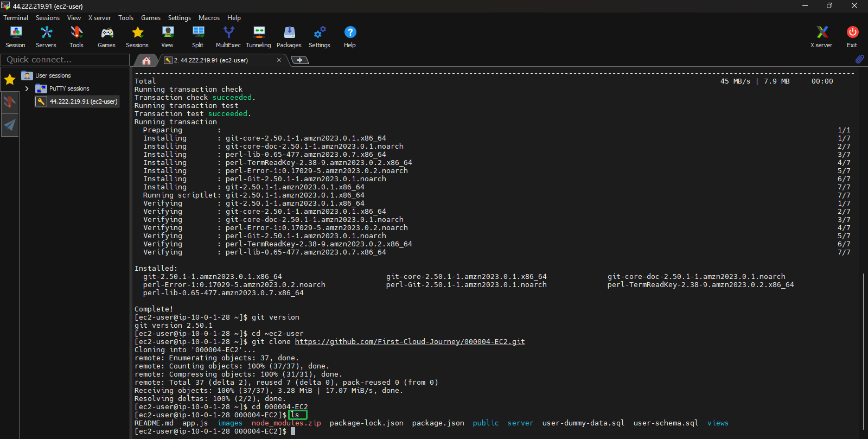Click the red Exit toolbar icon

[x=852, y=37]
